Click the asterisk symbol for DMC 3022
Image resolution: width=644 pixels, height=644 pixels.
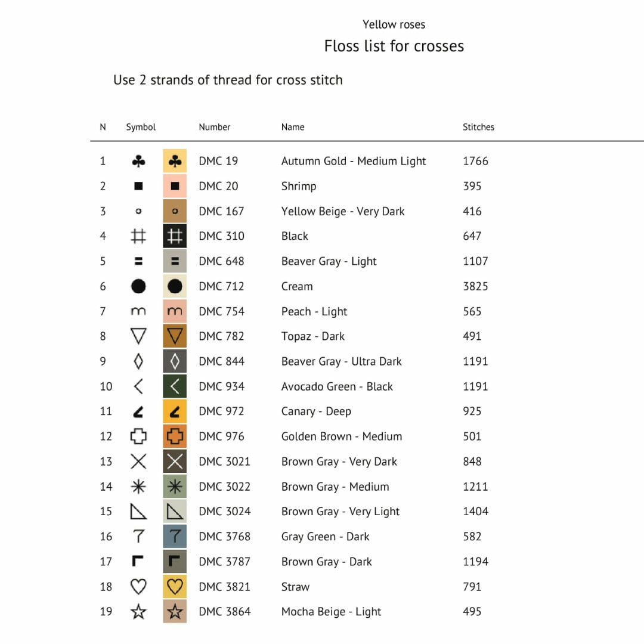click(x=138, y=487)
